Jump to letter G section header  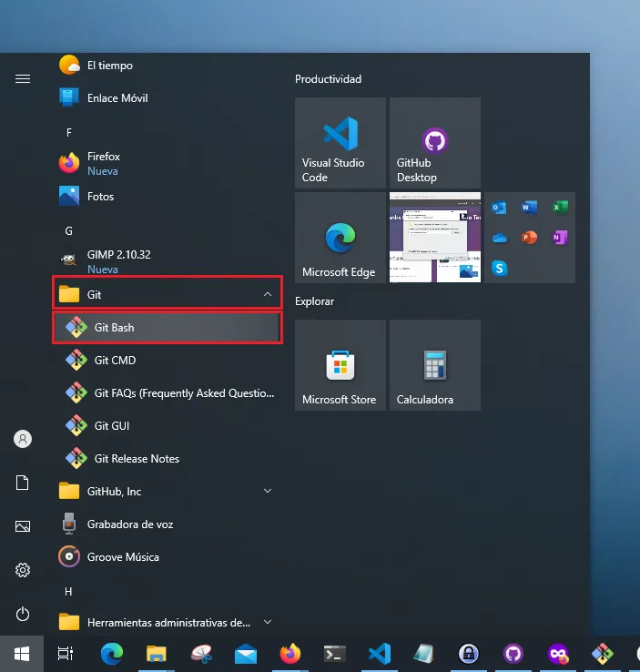(x=68, y=231)
